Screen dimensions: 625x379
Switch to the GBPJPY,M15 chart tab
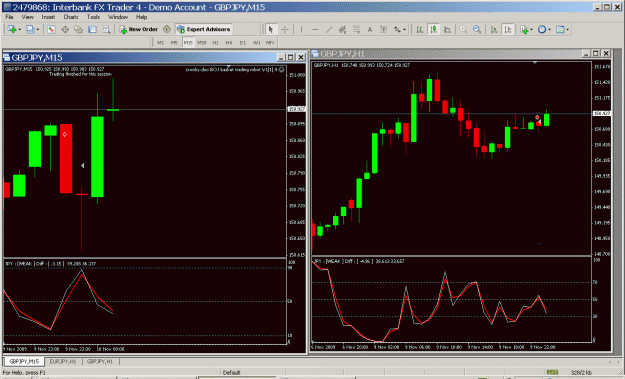coord(24,361)
